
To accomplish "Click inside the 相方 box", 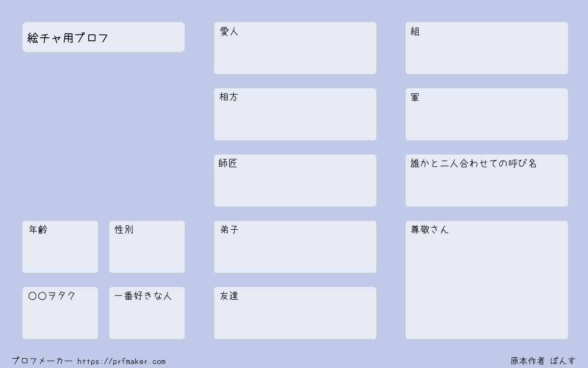I will tap(295, 114).
